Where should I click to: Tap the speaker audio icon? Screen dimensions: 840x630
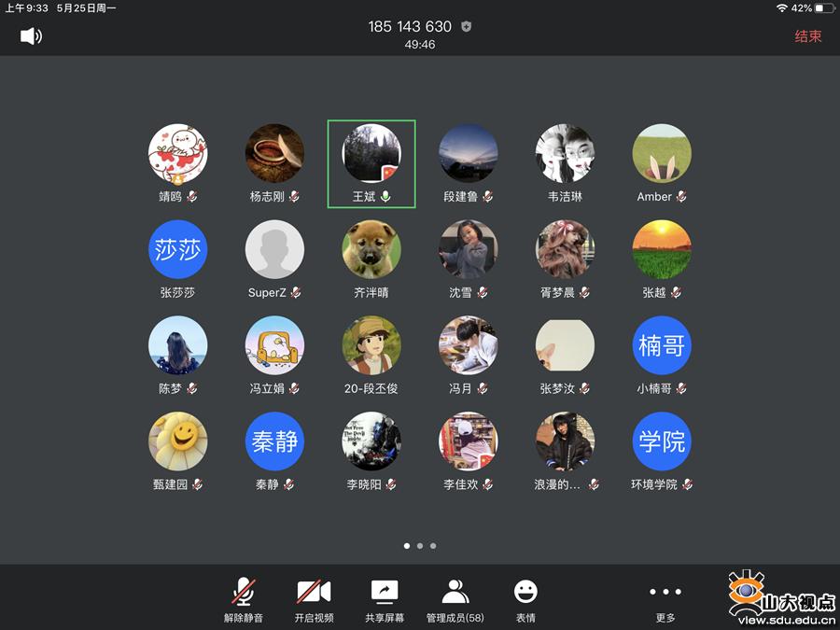click(31, 35)
